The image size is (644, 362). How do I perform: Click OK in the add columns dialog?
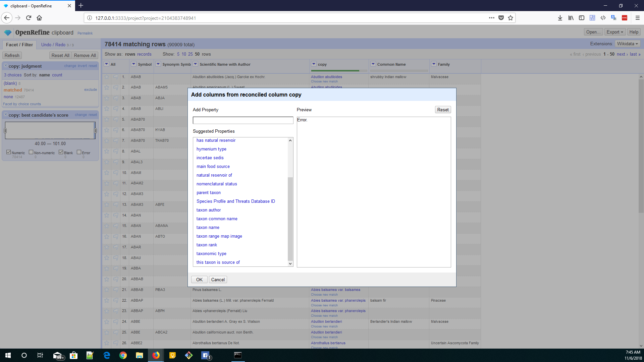199,280
